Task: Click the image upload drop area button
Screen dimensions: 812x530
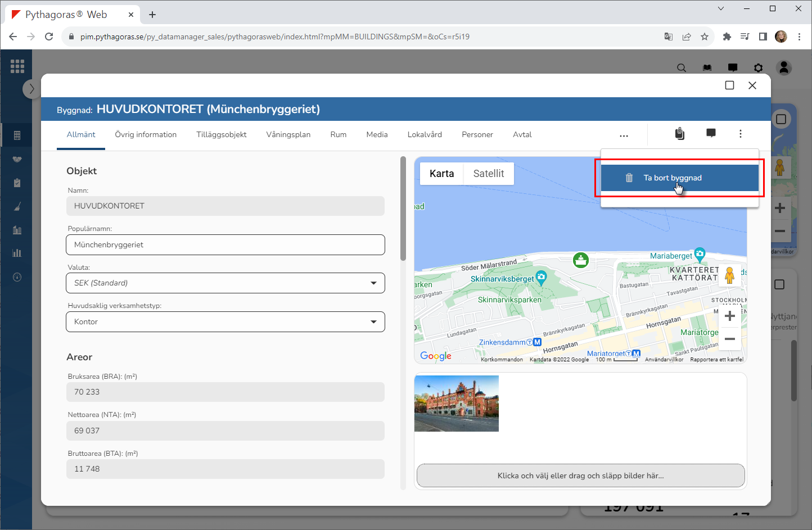Action: [580, 475]
